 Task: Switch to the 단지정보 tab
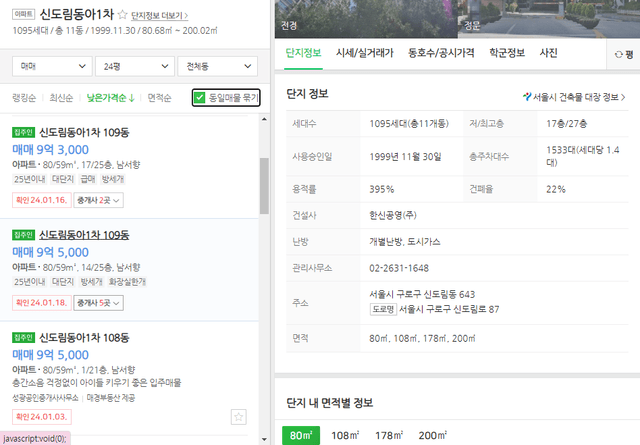point(303,53)
